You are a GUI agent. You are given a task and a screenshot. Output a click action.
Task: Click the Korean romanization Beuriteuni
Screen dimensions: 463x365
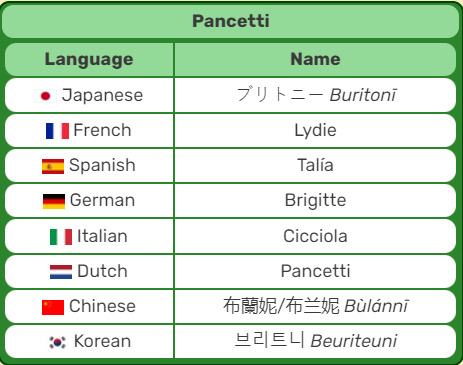[x=354, y=341]
